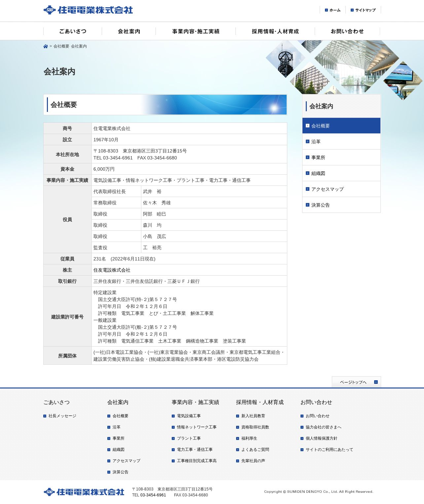This screenshot has width=424, height=504.
Task: Click footer heading ごあいさつ
Action: coord(56,402)
